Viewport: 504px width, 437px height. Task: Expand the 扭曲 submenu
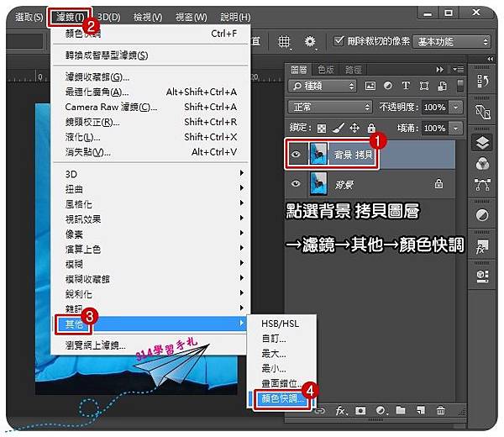150,189
